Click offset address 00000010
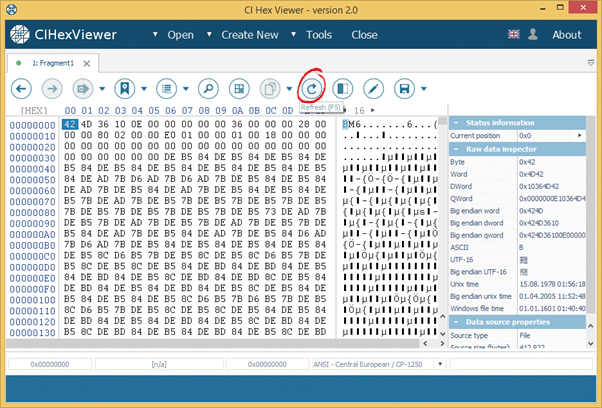This screenshot has width=602, height=408. pyautogui.click(x=33, y=136)
